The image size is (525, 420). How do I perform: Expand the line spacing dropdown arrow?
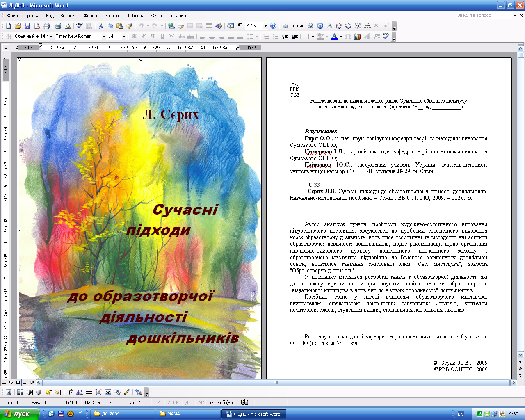(257, 37)
